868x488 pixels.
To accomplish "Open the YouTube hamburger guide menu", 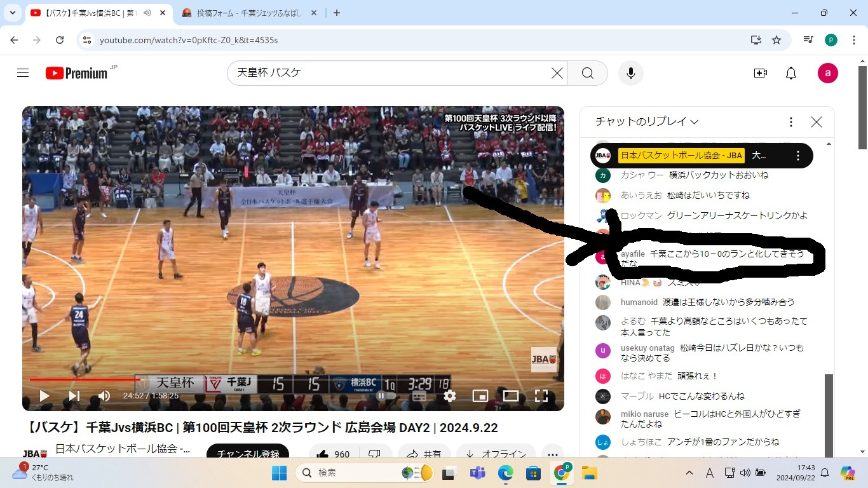I will (23, 73).
